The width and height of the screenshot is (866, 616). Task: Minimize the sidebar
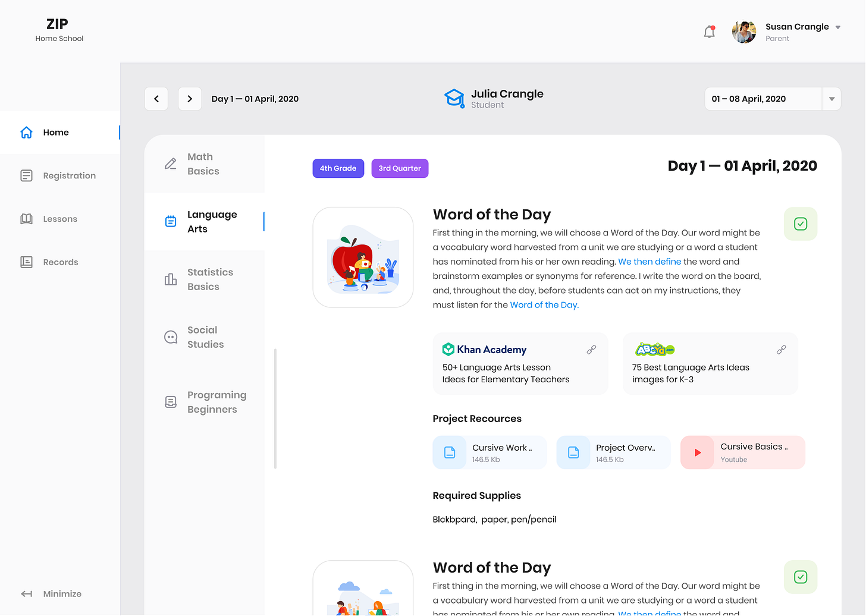pos(51,594)
